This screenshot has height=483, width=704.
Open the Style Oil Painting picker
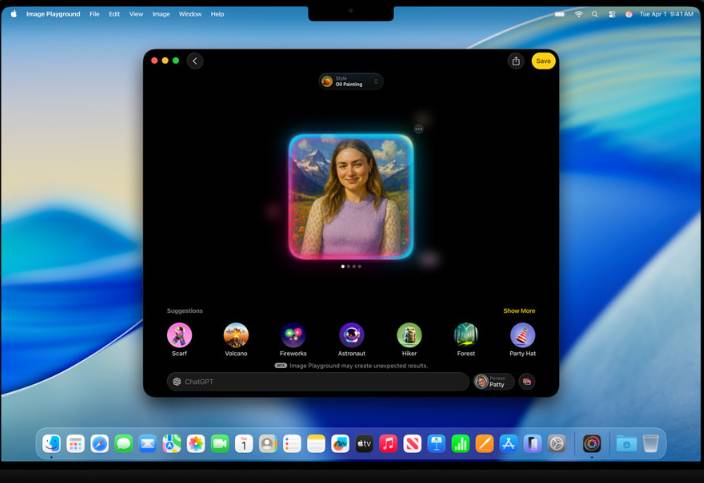(x=351, y=81)
